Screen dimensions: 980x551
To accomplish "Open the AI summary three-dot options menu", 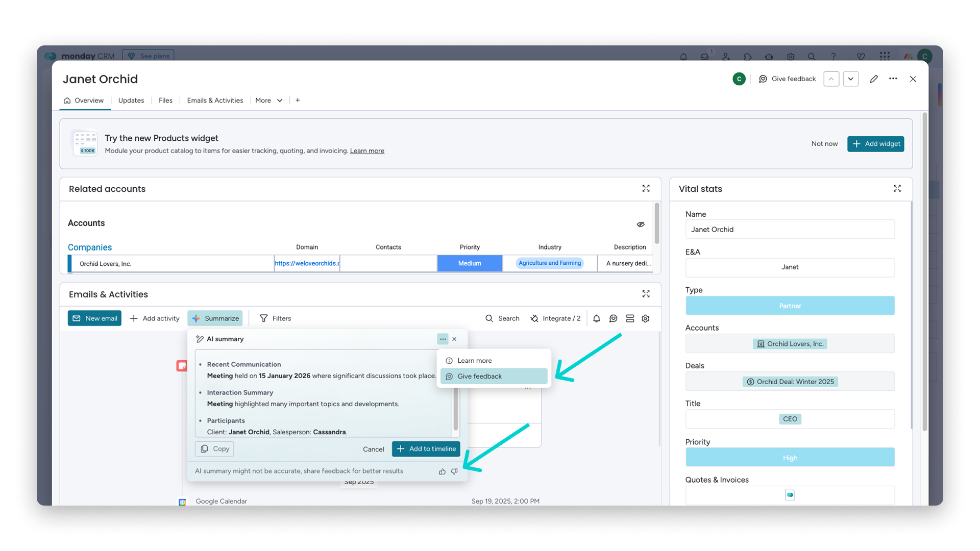I will click(443, 339).
